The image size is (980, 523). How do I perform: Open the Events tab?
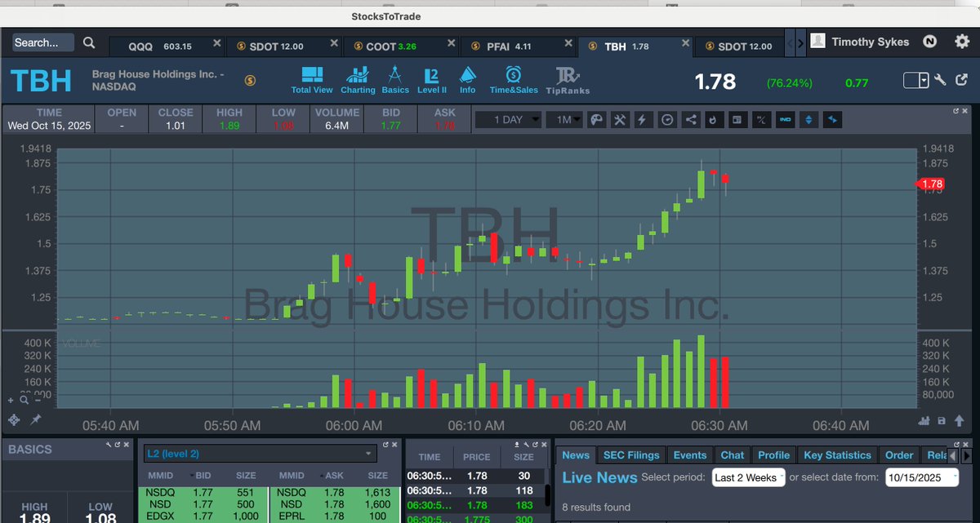tap(690, 455)
